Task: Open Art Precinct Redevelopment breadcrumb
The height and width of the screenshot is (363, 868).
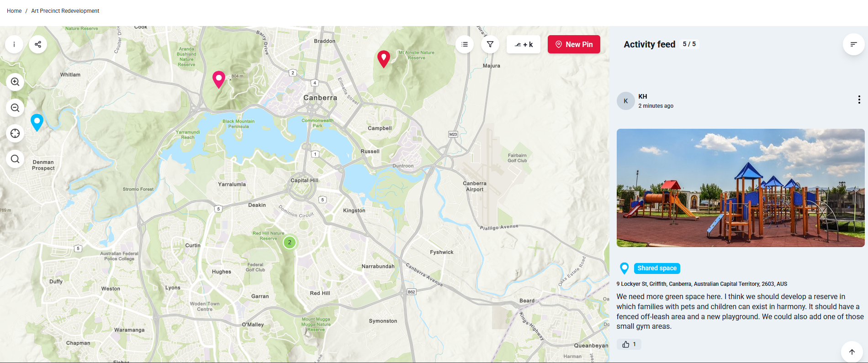Action: pos(65,11)
